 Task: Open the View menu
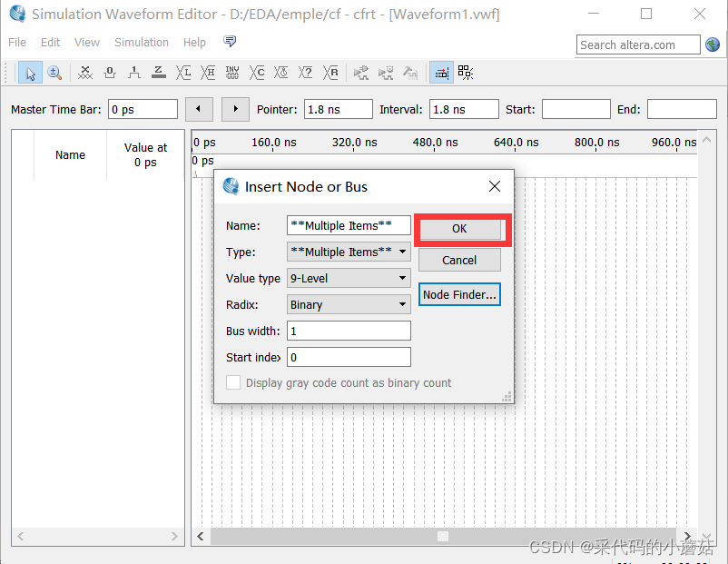pos(87,43)
